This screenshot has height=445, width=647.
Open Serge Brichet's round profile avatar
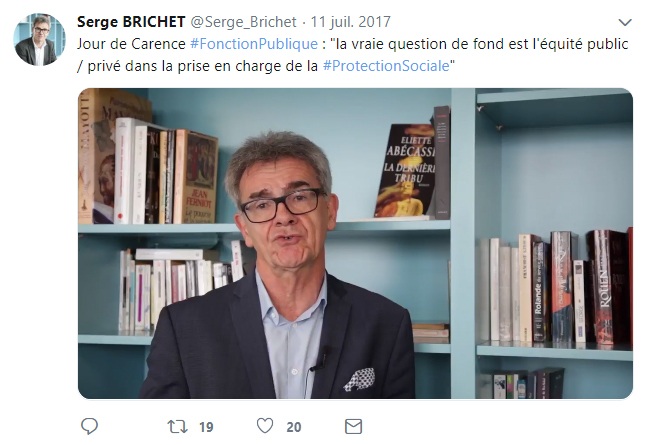(39, 39)
